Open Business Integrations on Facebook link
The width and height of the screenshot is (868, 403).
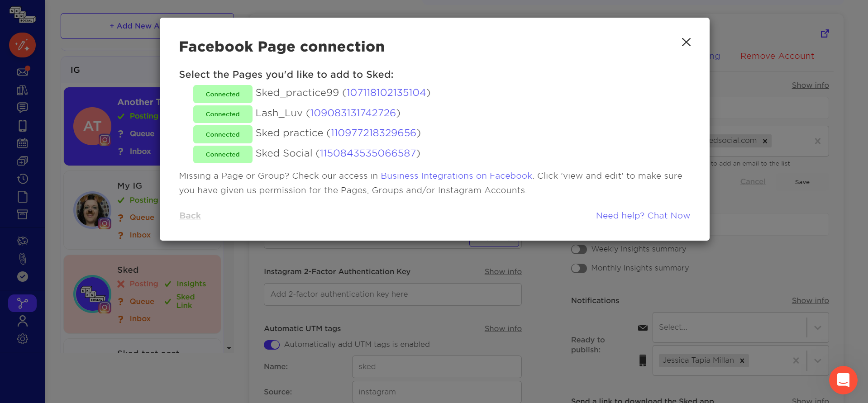(456, 176)
